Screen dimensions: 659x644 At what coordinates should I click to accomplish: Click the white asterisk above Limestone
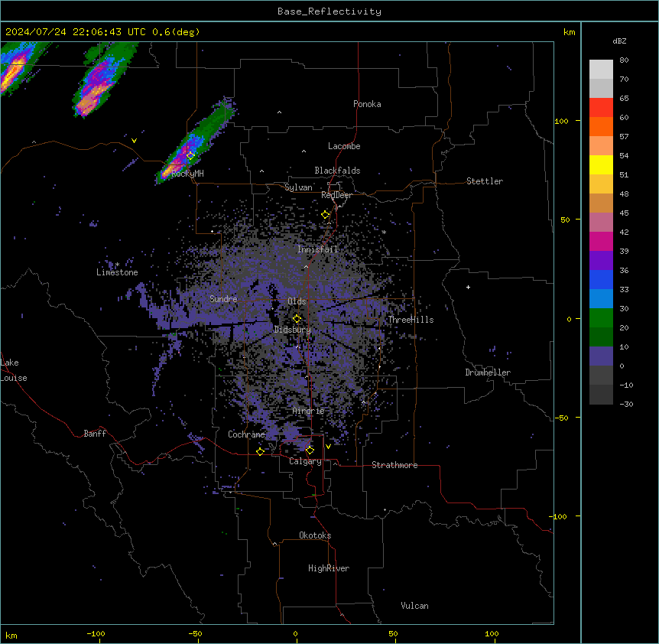(117, 265)
